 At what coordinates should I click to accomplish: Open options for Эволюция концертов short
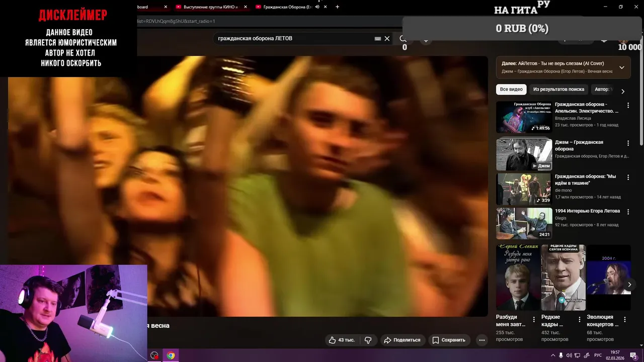[624, 319]
